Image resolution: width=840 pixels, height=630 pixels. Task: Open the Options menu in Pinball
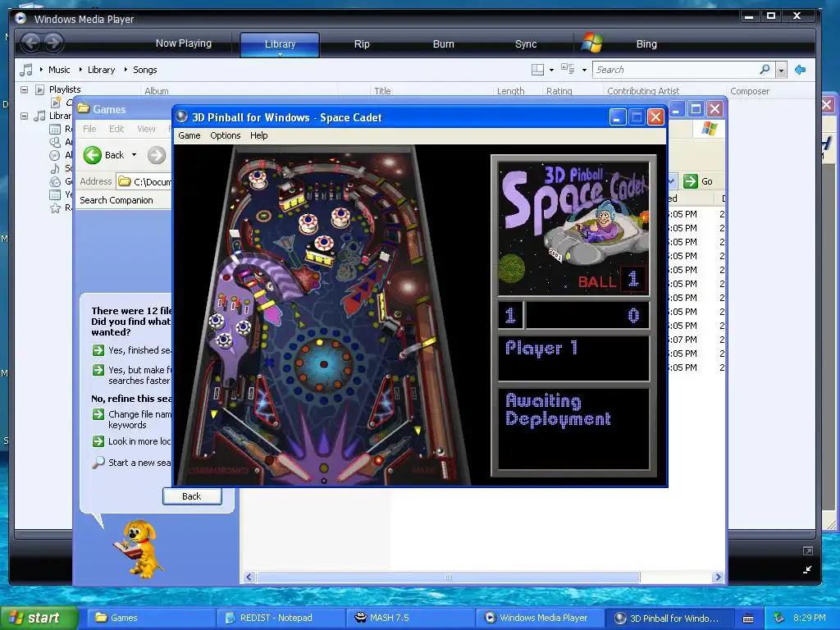[225, 135]
